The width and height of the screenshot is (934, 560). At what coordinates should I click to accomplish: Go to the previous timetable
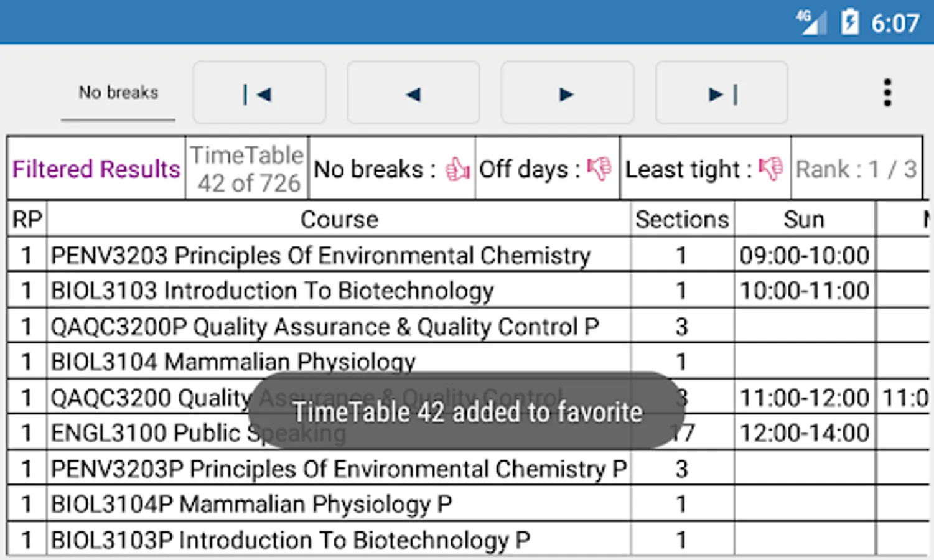coord(413,94)
